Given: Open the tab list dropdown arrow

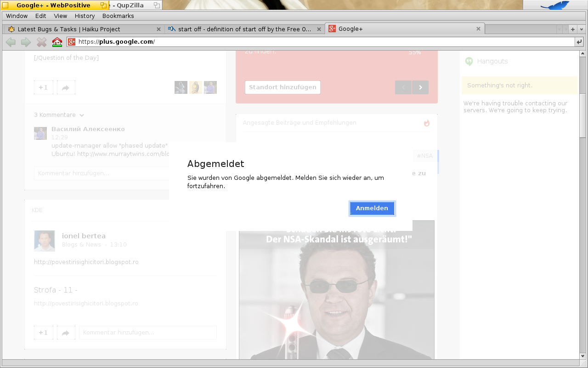Looking at the screenshot, I should [x=582, y=29].
